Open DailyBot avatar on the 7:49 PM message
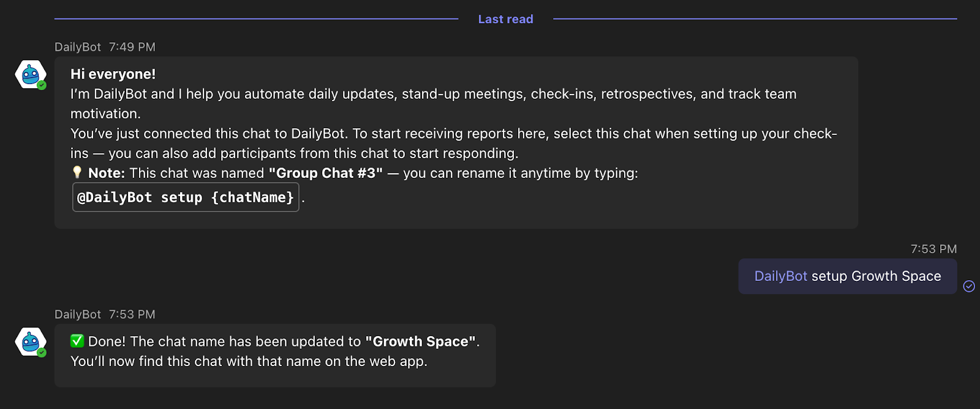This screenshot has height=409, width=980. click(31, 75)
